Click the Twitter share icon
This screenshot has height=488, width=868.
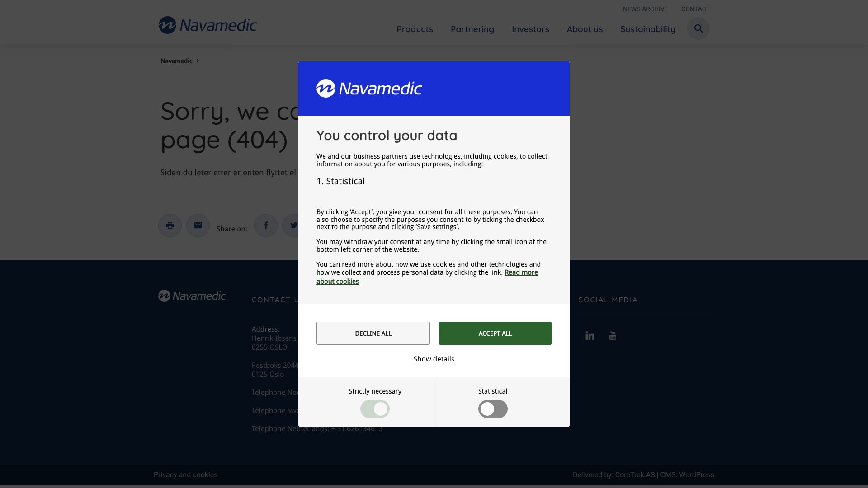click(x=294, y=225)
